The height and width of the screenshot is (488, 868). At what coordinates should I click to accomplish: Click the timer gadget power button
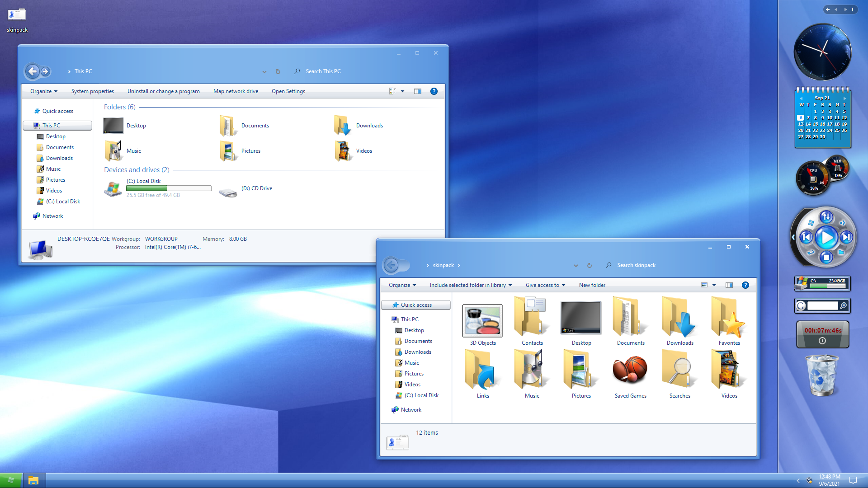pyautogui.click(x=822, y=341)
